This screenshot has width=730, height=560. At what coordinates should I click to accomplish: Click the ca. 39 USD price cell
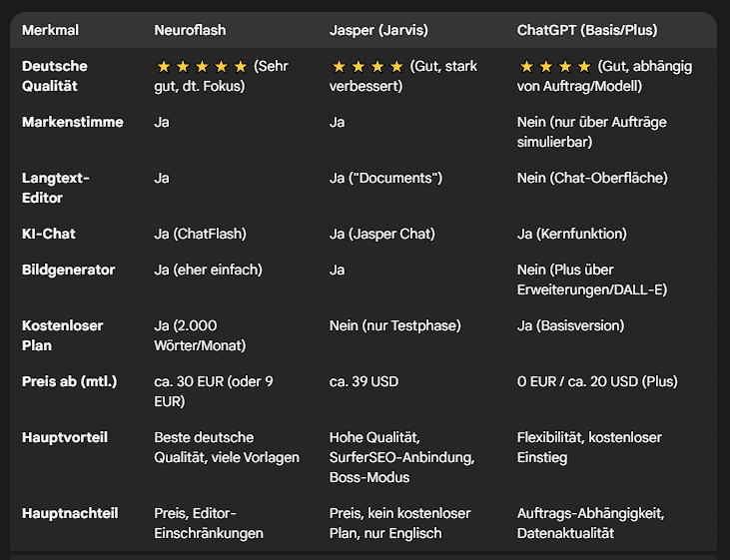[x=364, y=381]
